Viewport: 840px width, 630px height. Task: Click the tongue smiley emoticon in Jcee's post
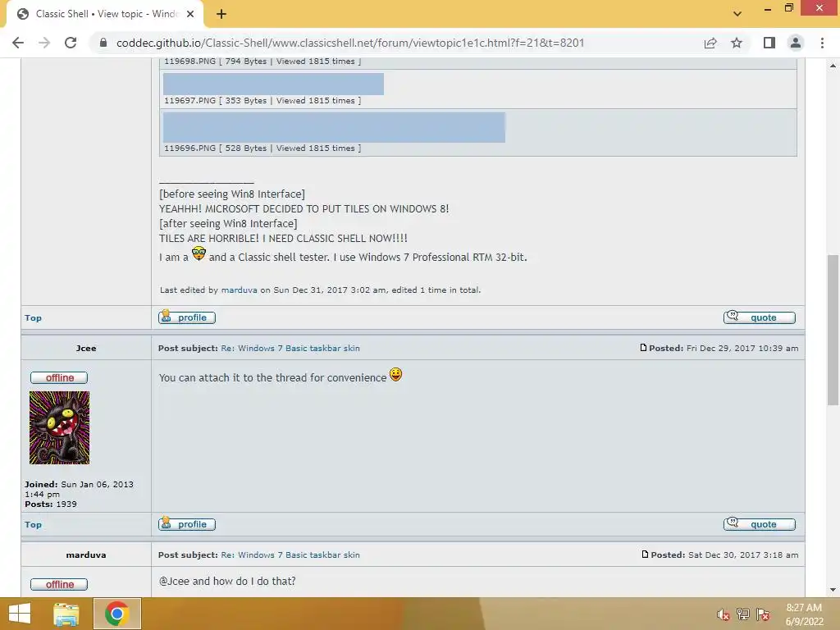[396, 374]
